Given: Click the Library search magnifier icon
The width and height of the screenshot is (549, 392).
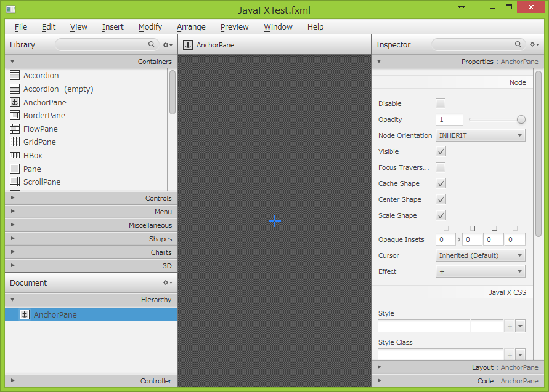Looking at the screenshot, I should click(x=151, y=44).
